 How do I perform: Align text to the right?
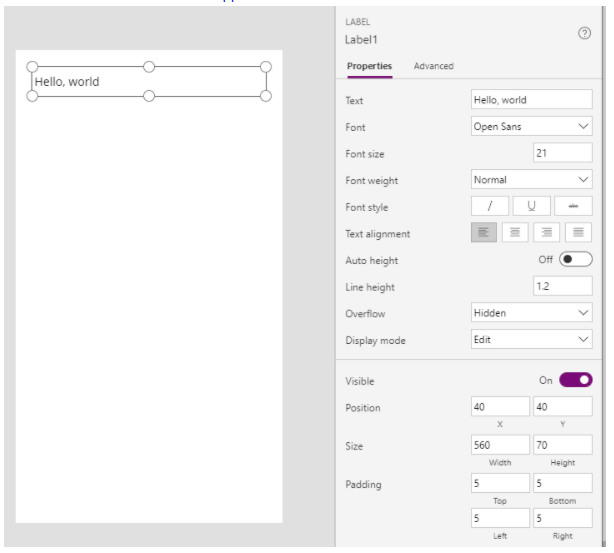coord(547,233)
